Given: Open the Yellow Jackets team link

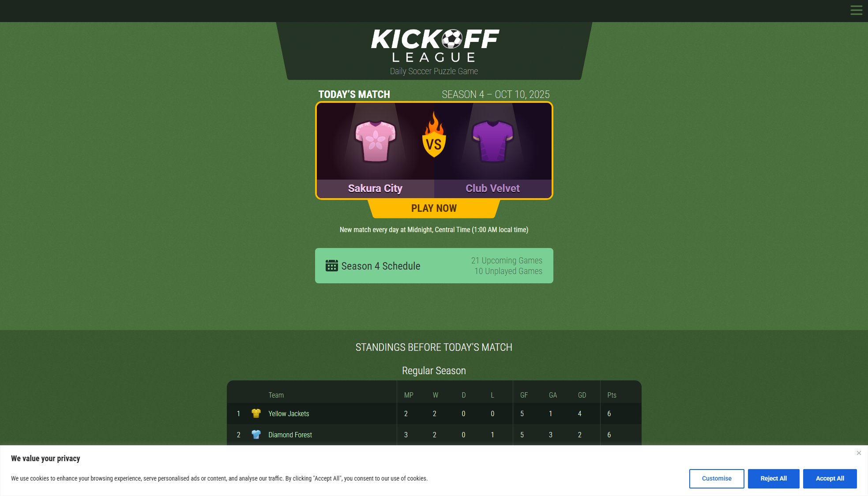Looking at the screenshot, I should 289,414.
